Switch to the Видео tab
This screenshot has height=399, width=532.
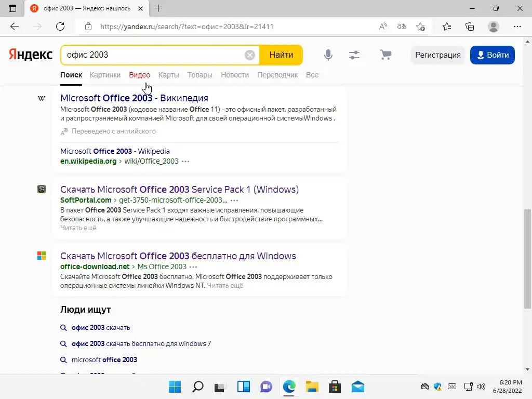pos(139,75)
